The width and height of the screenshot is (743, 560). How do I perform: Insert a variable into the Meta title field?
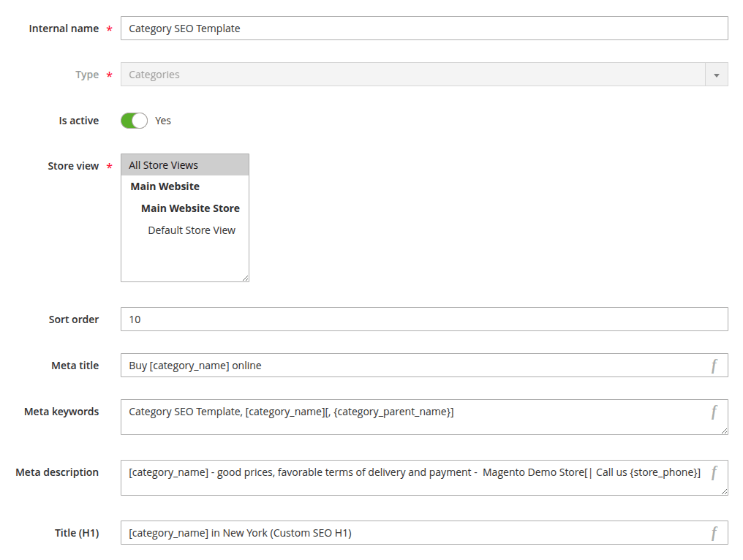coord(714,365)
